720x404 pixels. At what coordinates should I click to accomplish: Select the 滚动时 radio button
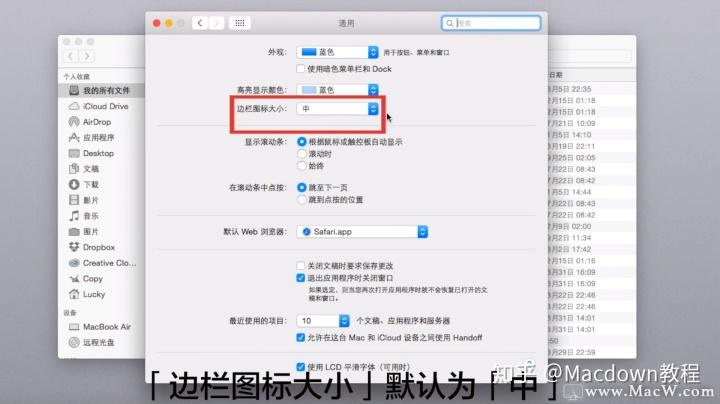[x=302, y=154]
